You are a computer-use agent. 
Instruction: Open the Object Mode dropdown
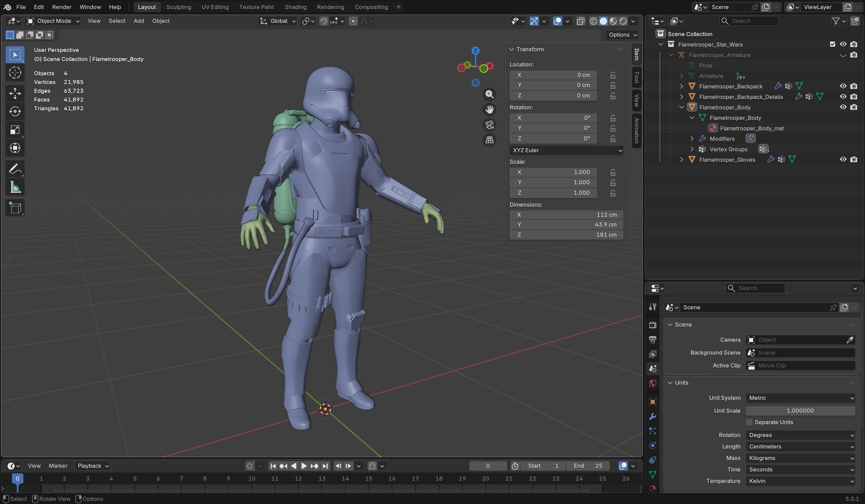pyautogui.click(x=53, y=21)
